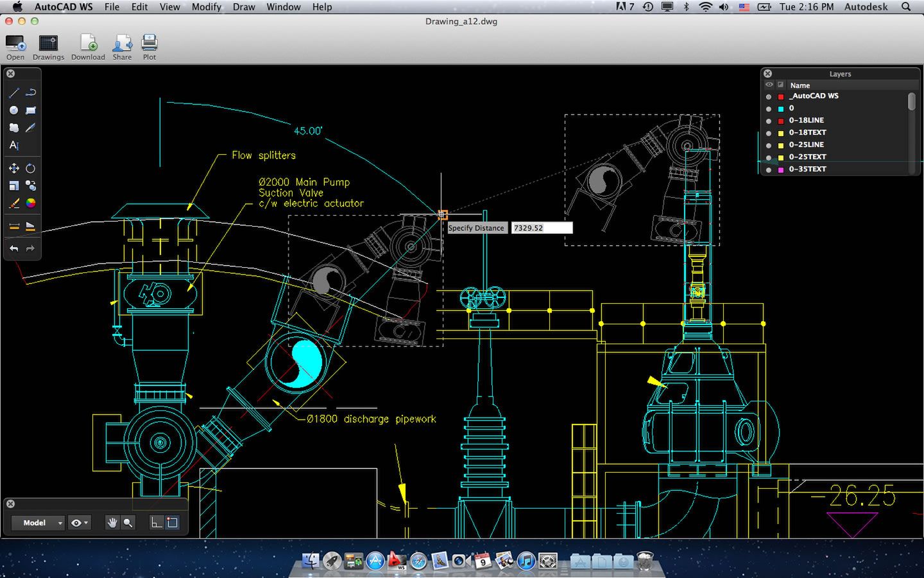Image resolution: width=924 pixels, height=578 pixels.
Task: Activate the Rotate tool
Action: pos(30,168)
